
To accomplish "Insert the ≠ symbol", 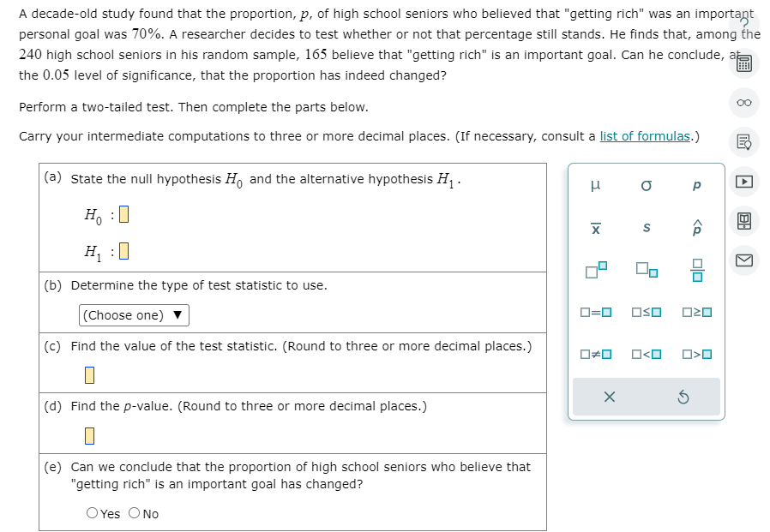I will click(597, 354).
